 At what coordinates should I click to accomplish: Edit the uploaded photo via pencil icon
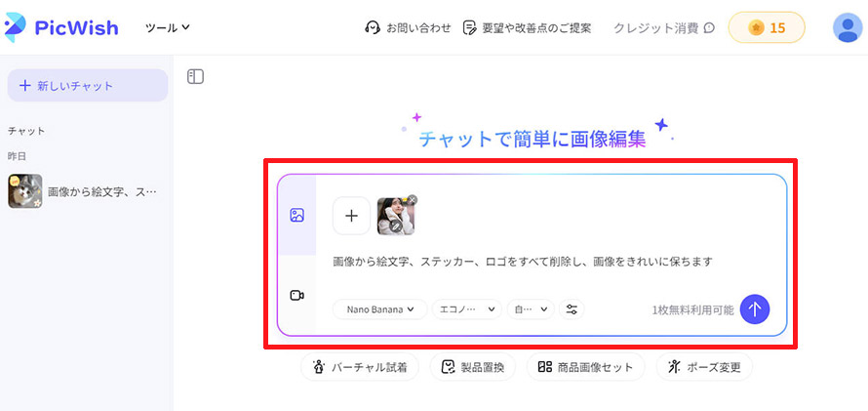(396, 226)
